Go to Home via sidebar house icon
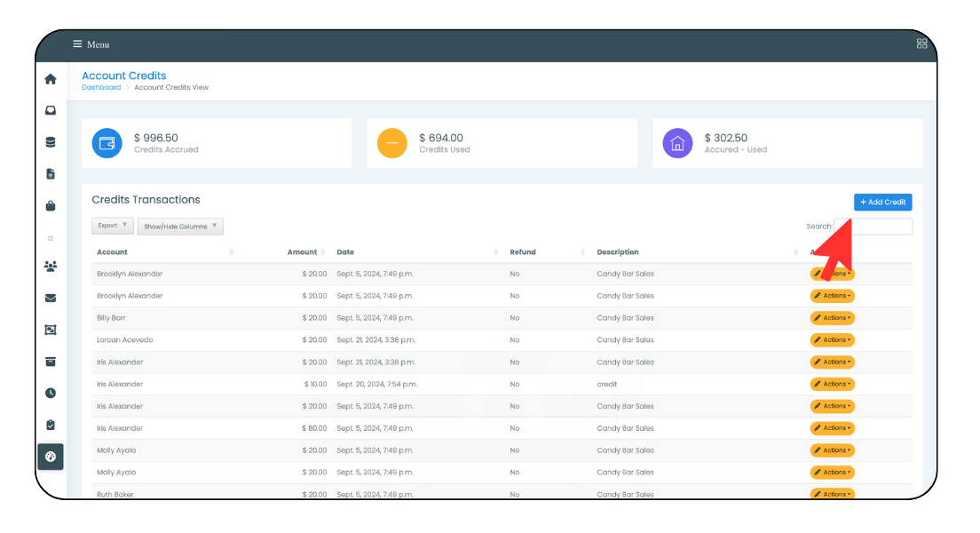This screenshot has height=533, width=980. pyautogui.click(x=51, y=79)
